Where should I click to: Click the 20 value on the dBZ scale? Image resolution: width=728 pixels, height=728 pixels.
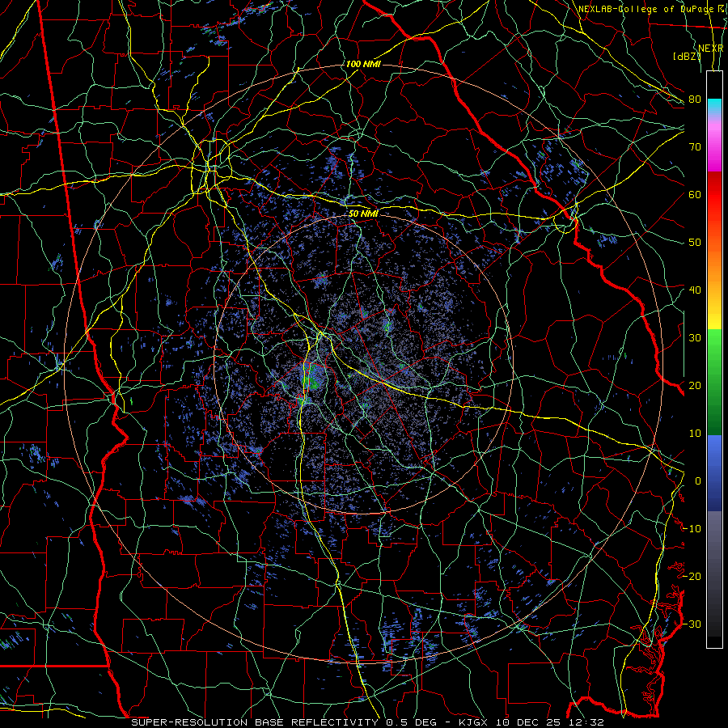[695, 385]
